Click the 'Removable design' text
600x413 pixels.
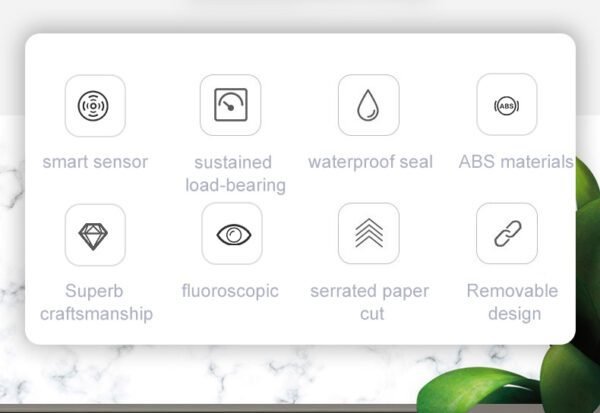coord(512,302)
